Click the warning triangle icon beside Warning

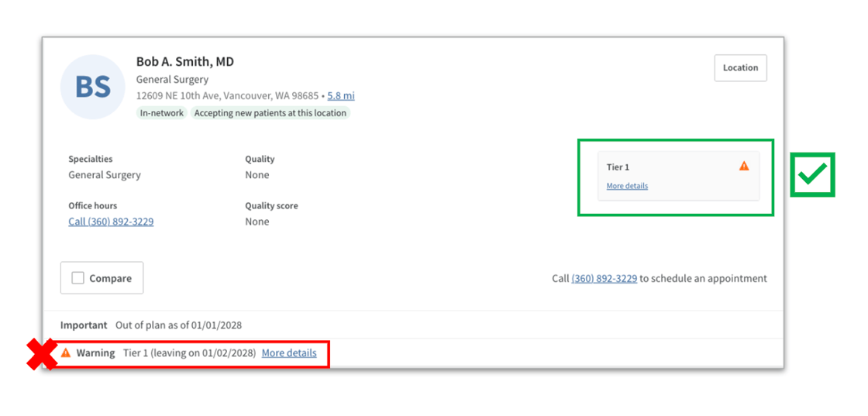pos(66,353)
